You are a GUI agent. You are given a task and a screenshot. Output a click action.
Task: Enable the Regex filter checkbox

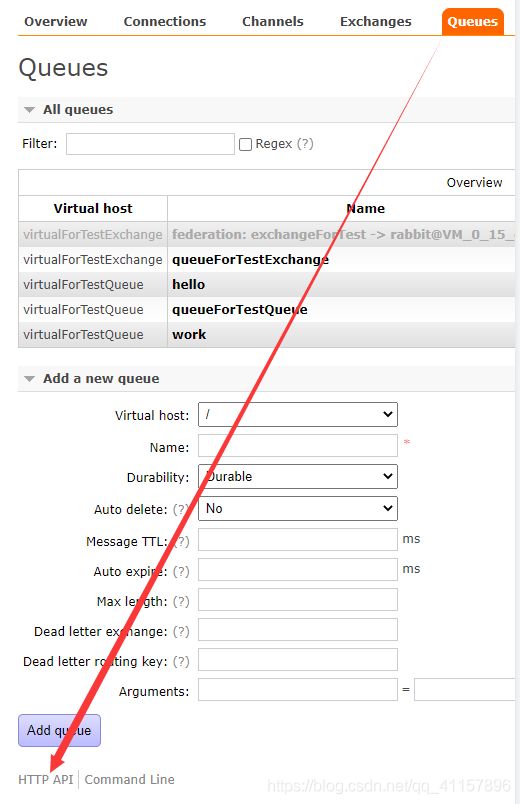246,145
